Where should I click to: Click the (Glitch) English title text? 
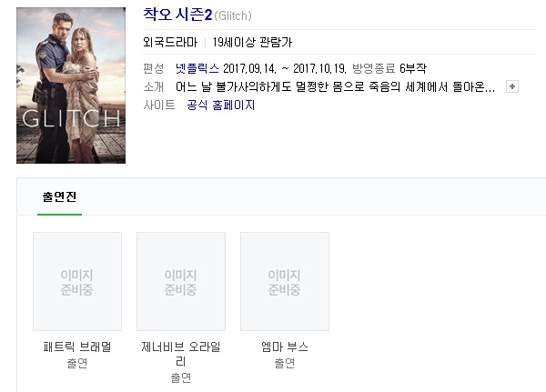point(233,15)
